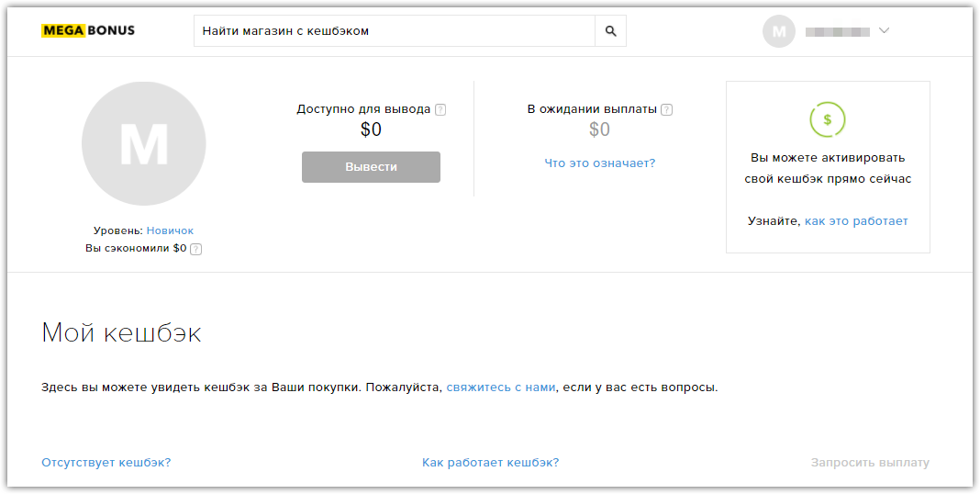Click the large profile avatar picture

point(143,143)
